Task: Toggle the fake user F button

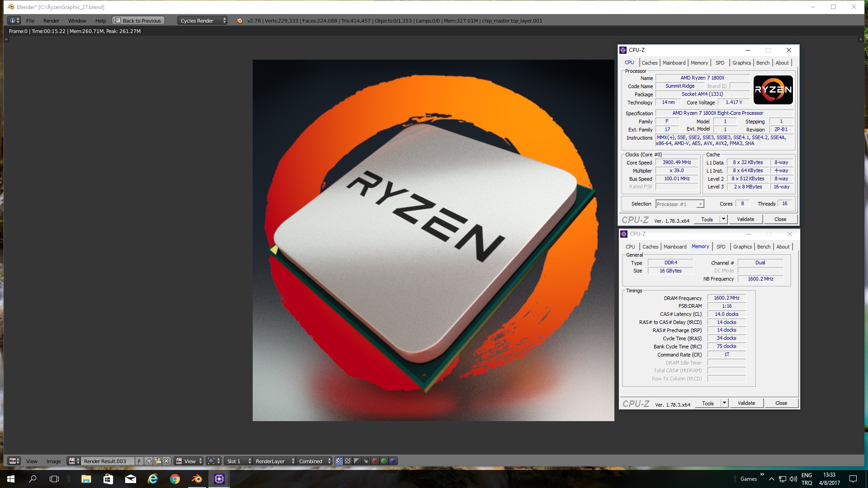Action: pos(139,461)
